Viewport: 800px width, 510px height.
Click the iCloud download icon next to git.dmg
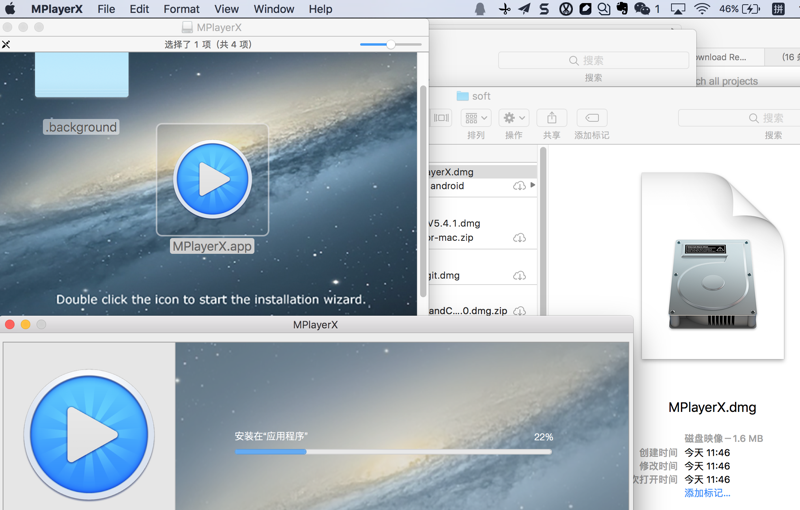click(x=519, y=275)
